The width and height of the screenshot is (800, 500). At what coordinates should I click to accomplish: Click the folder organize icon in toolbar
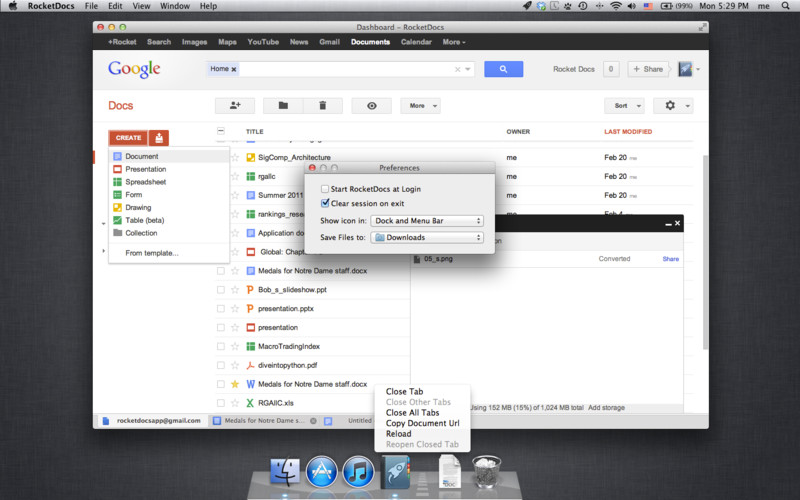coord(283,105)
